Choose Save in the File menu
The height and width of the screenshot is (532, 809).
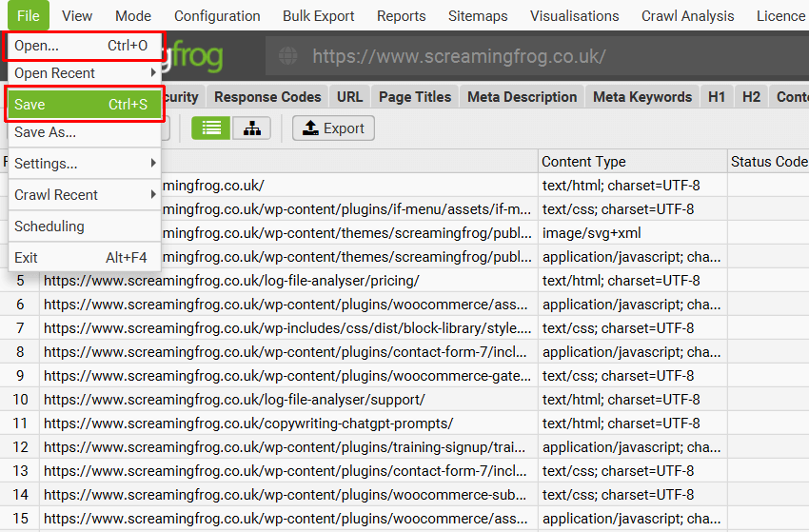(x=85, y=105)
